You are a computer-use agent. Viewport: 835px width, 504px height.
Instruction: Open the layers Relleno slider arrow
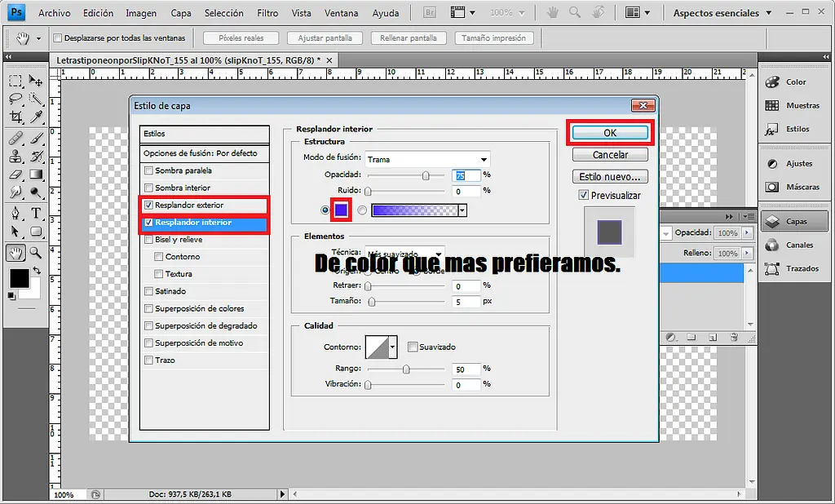coord(748,254)
